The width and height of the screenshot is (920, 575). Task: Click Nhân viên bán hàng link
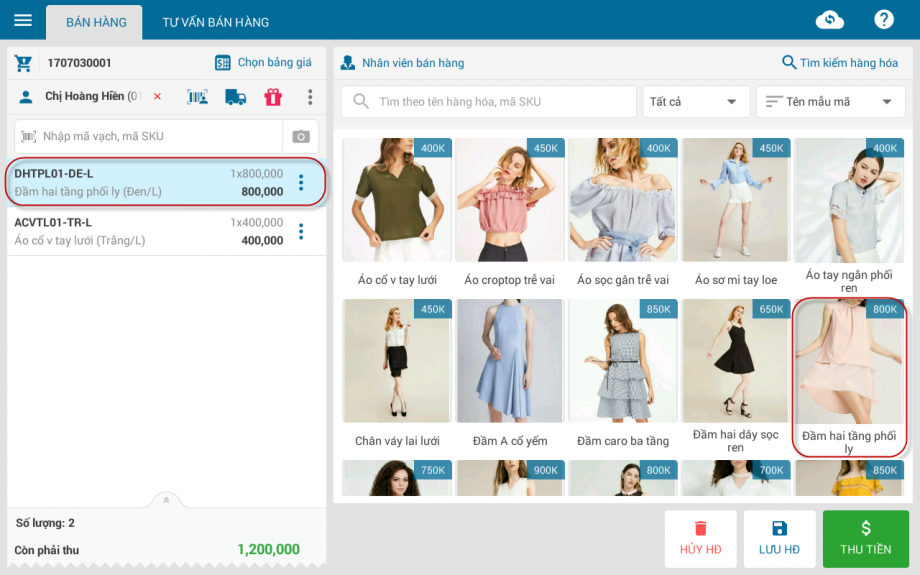(x=412, y=63)
